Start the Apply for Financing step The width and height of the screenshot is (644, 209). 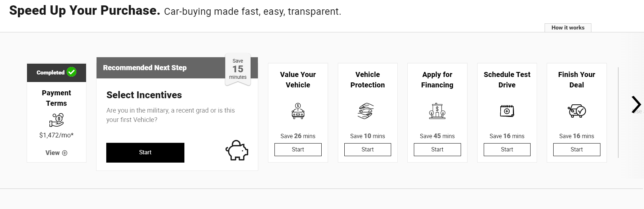click(x=437, y=150)
